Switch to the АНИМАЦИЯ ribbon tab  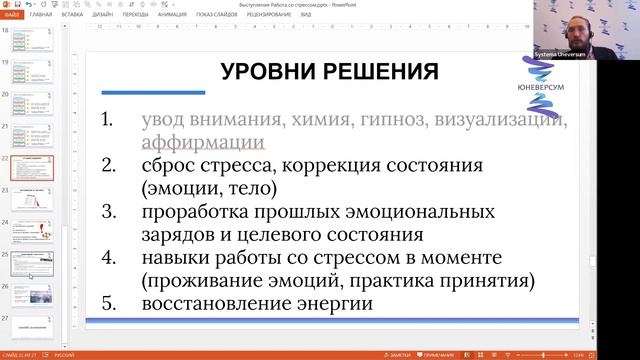(x=172, y=15)
